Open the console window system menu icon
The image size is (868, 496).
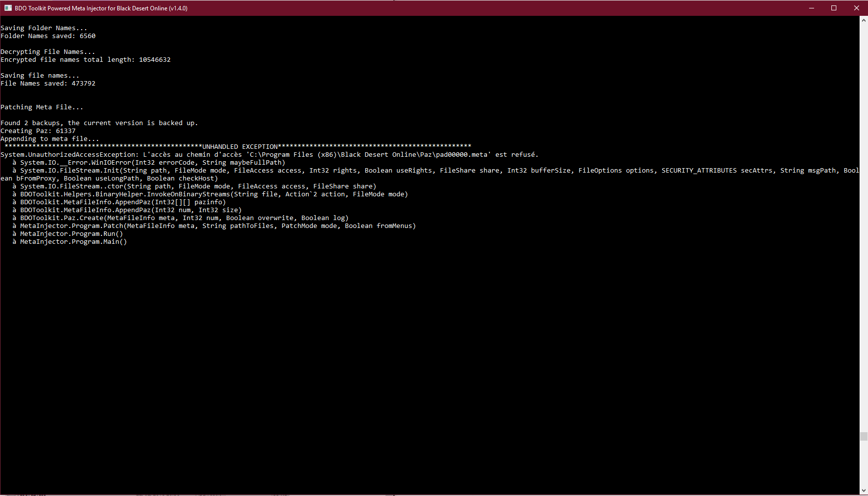click(x=8, y=8)
